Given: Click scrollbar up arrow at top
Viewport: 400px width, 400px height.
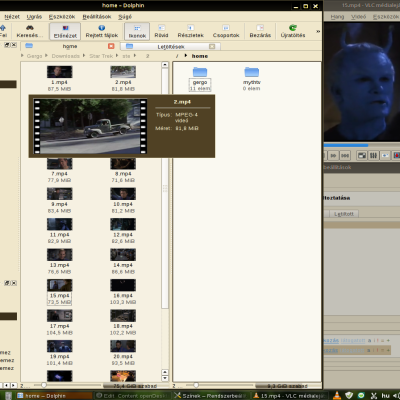Looking at the screenshot, I should point(165,64).
